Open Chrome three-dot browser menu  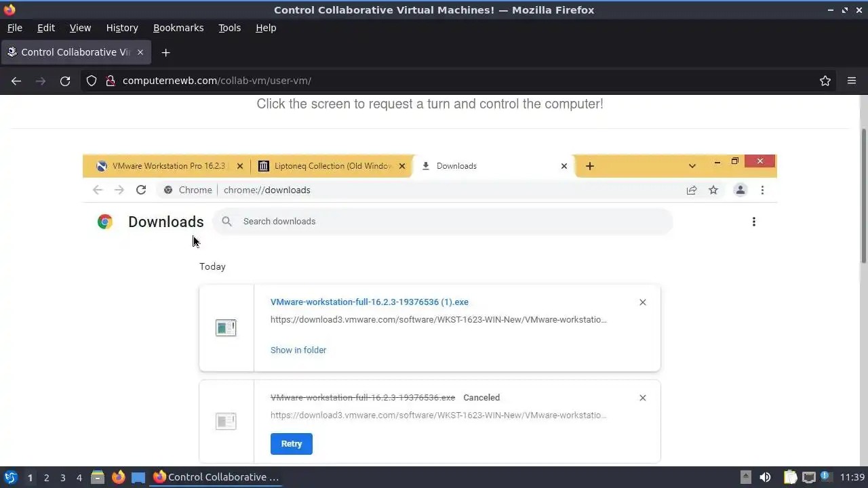pyautogui.click(x=762, y=190)
